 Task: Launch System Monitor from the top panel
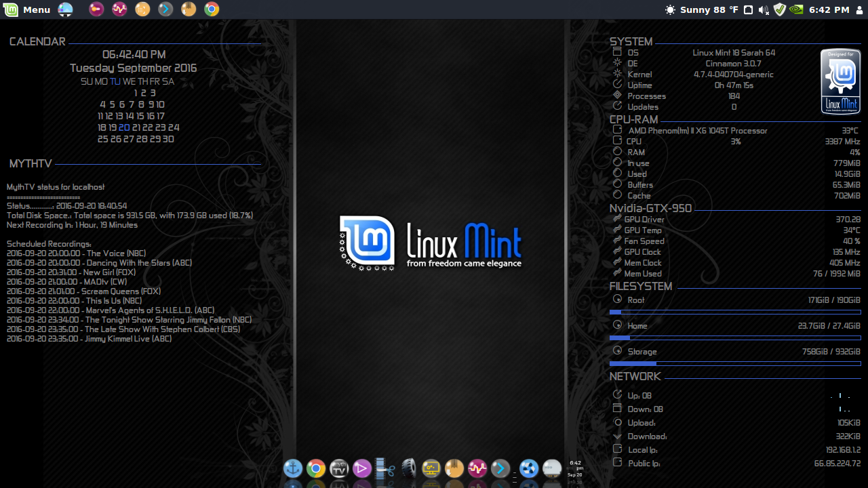(x=119, y=9)
